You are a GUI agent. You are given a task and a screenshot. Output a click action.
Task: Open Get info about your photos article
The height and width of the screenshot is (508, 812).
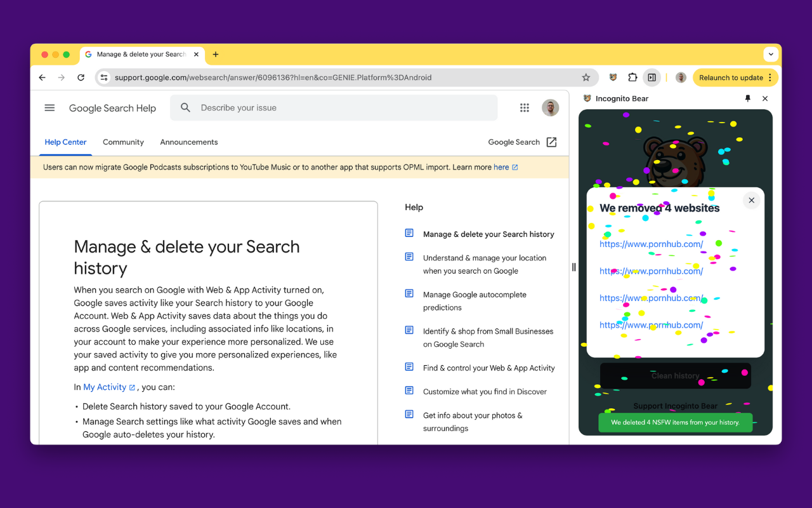click(473, 422)
